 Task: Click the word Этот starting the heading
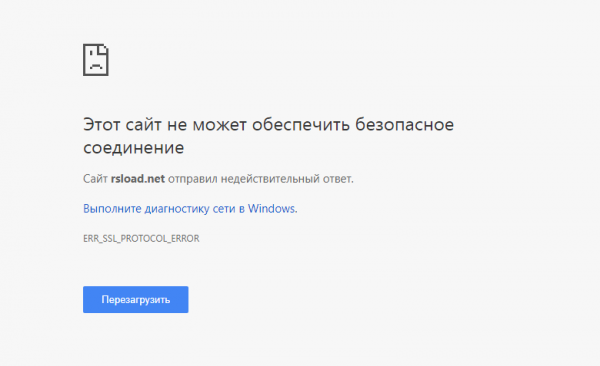[101, 125]
